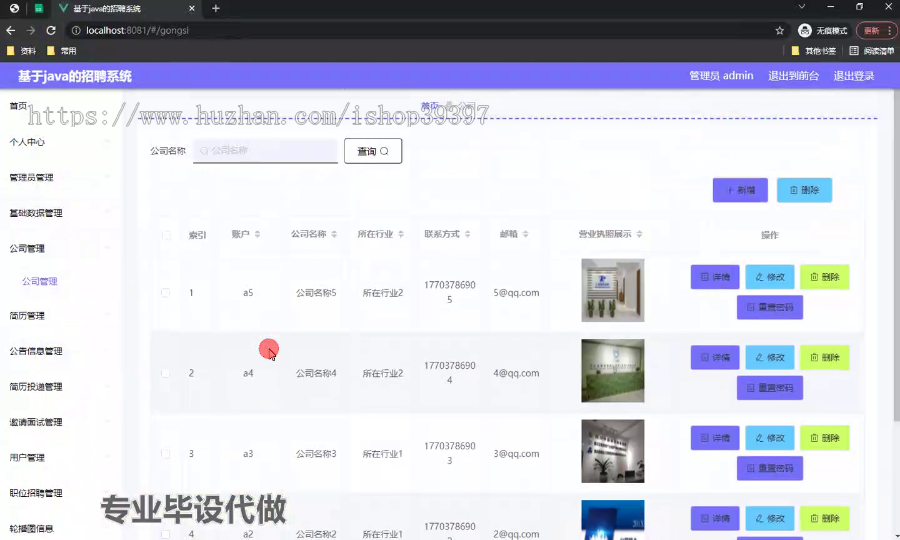Click 修改 for company a2
This screenshot has height=540, width=900.
[770, 519]
